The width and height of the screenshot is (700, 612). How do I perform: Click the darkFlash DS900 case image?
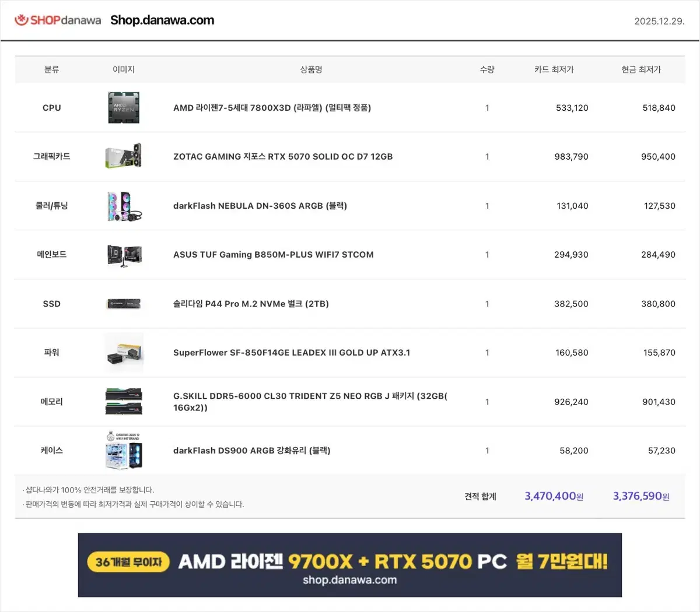pyautogui.click(x=123, y=450)
